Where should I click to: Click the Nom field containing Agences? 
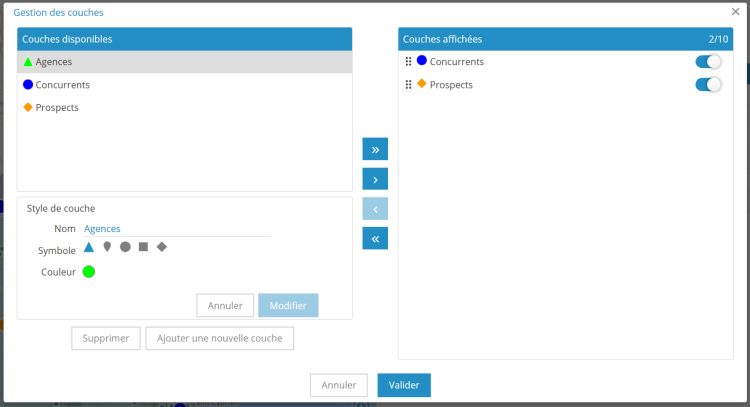(x=176, y=229)
